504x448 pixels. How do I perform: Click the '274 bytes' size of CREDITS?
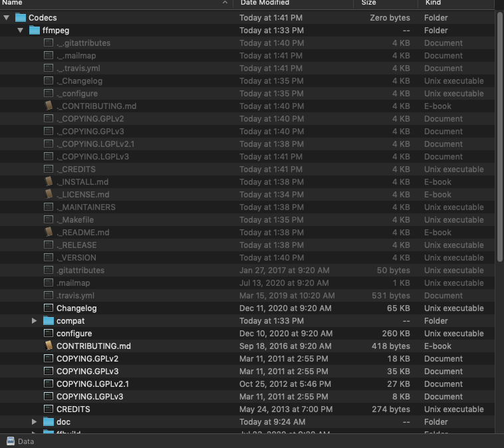tap(391, 409)
